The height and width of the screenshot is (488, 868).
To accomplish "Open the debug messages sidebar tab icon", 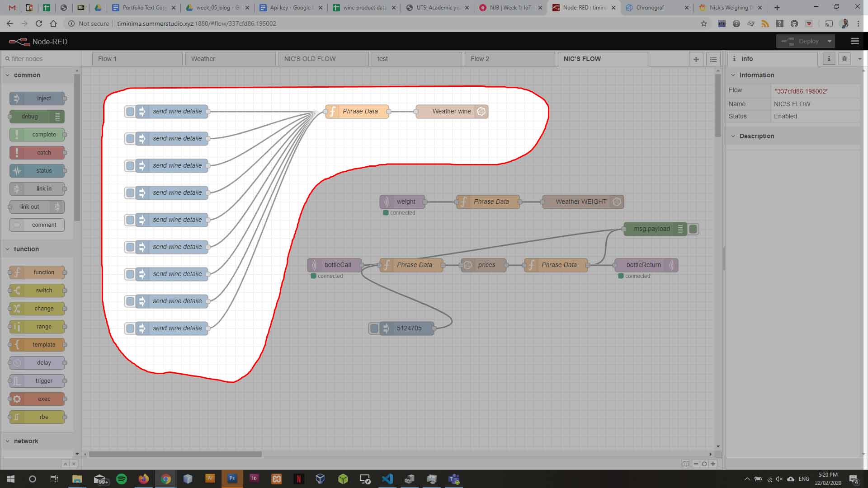I will [x=844, y=59].
